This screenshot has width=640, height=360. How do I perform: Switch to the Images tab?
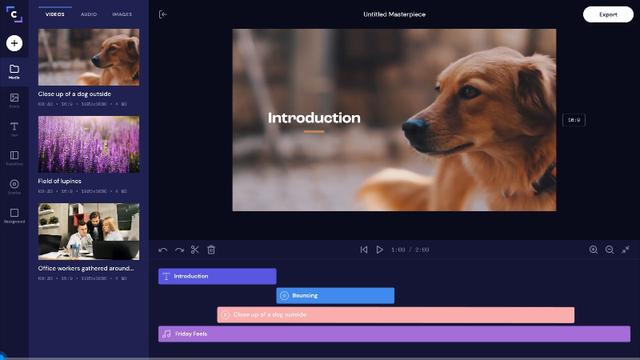pyautogui.click(x=122, y=14)
